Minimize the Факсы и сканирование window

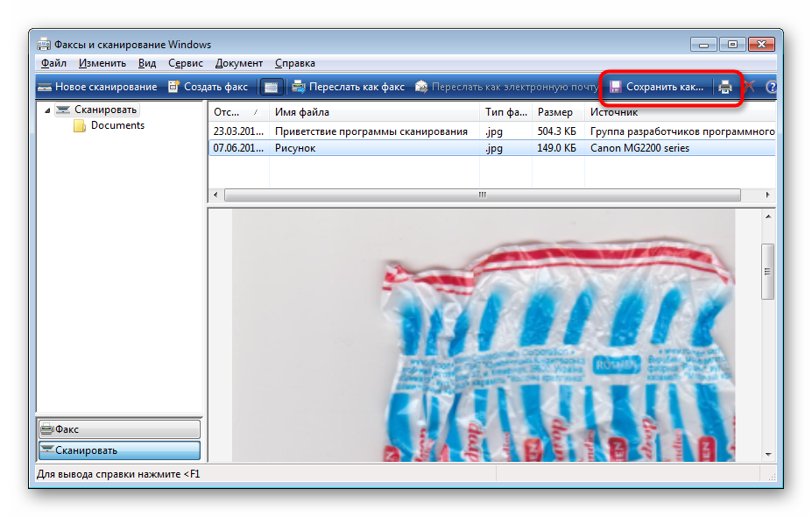click(x=703, y=45)
